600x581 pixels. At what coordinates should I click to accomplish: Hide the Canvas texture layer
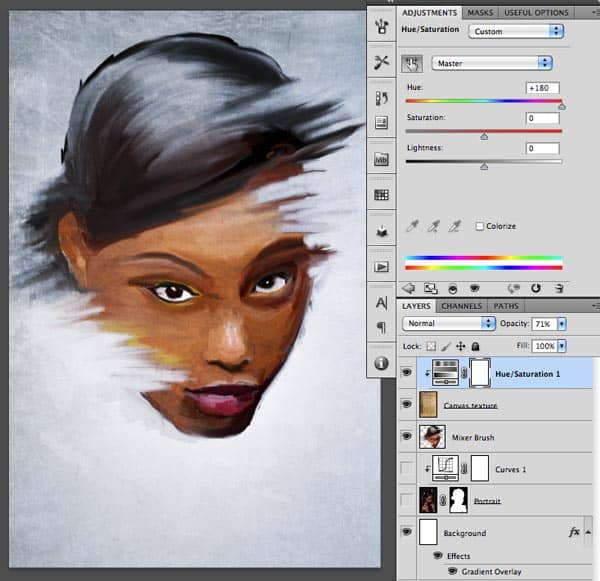(x=406, y=405)
